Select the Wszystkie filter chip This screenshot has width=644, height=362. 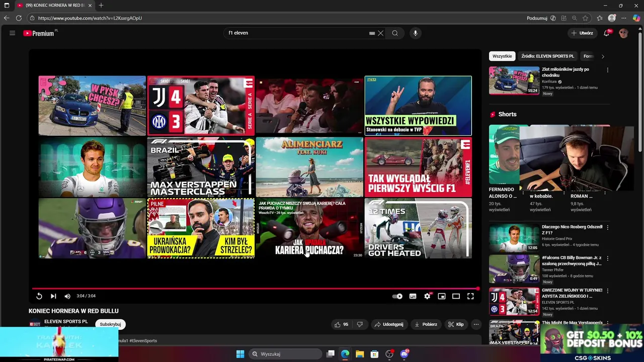pos(502,56)
